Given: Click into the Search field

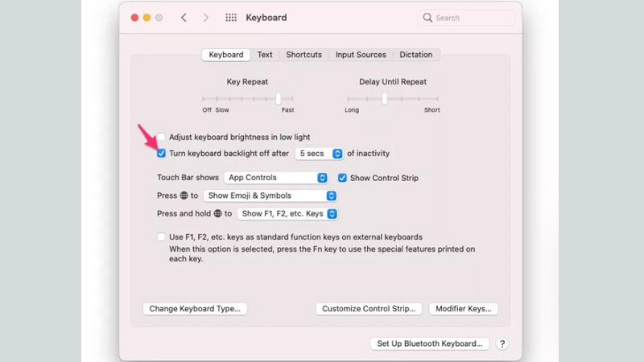Looking at the screenshot, I should [x=471, y=18].
